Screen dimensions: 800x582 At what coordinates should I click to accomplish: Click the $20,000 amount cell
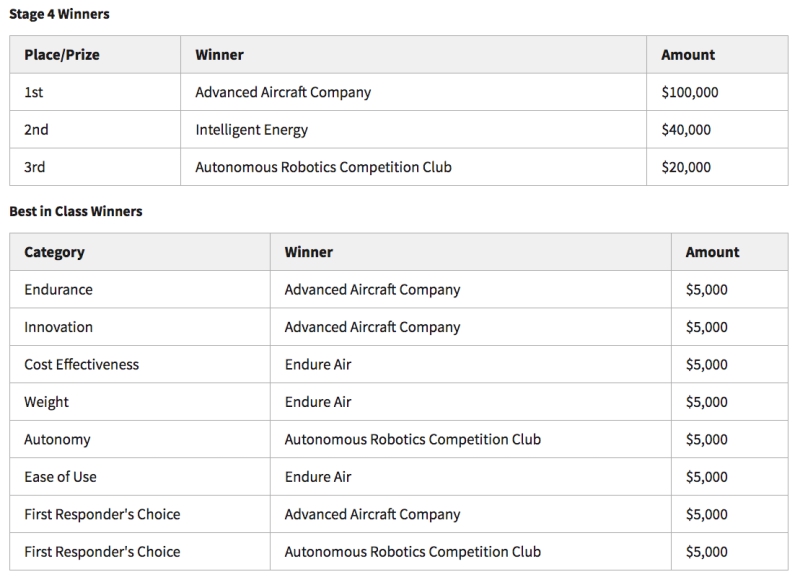(686, 167)
